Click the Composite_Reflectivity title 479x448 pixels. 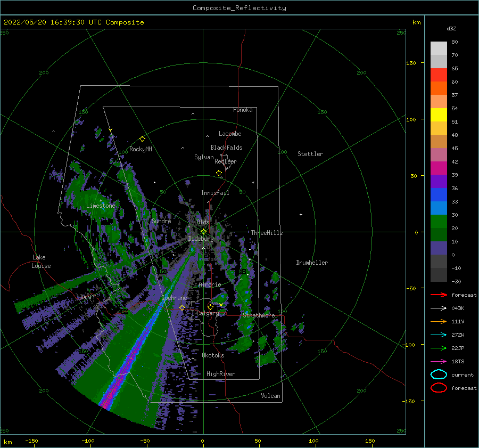(239, 8)
